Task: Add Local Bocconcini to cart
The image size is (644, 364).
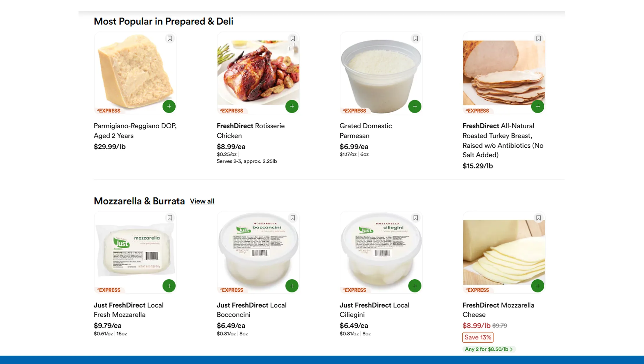Action: tap(292, 286)
